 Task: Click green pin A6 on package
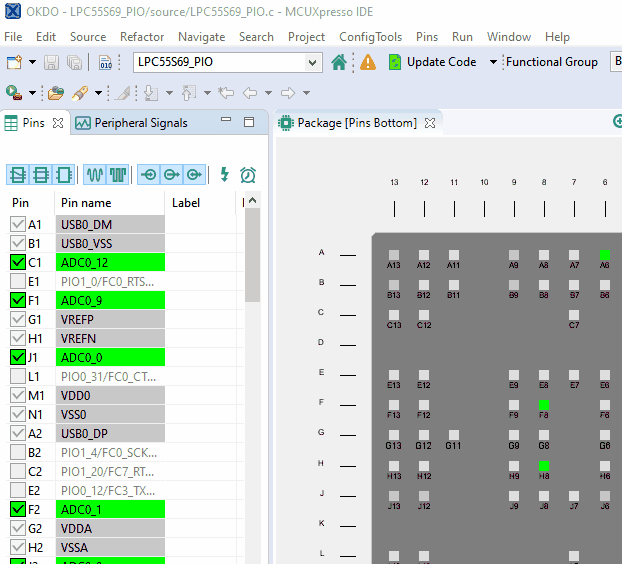pyautogui.click(x=605, y=255)
